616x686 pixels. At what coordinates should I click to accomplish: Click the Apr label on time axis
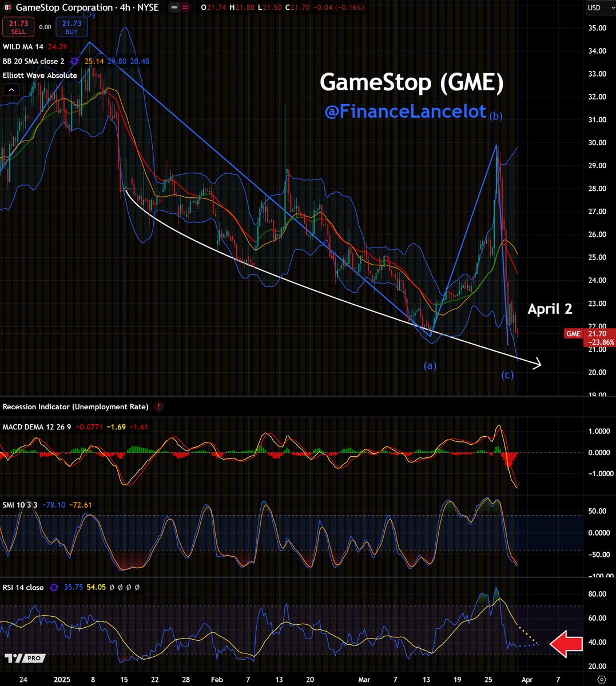527,680
